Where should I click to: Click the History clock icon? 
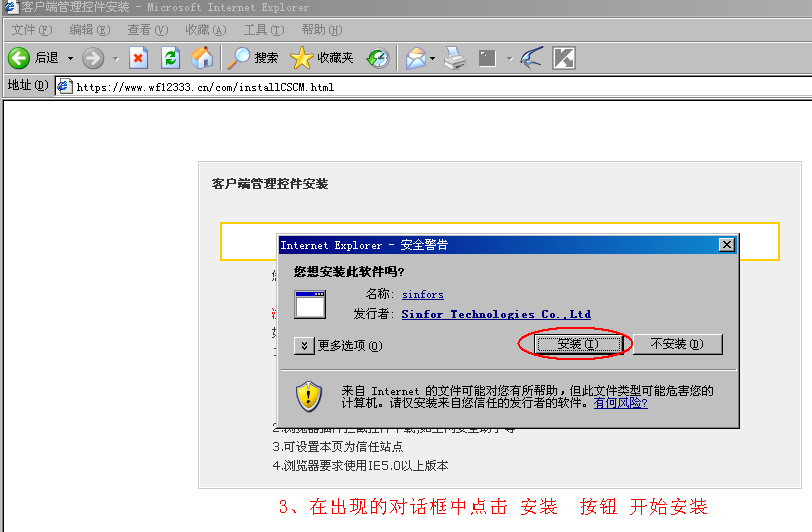[x=377, y=59]
